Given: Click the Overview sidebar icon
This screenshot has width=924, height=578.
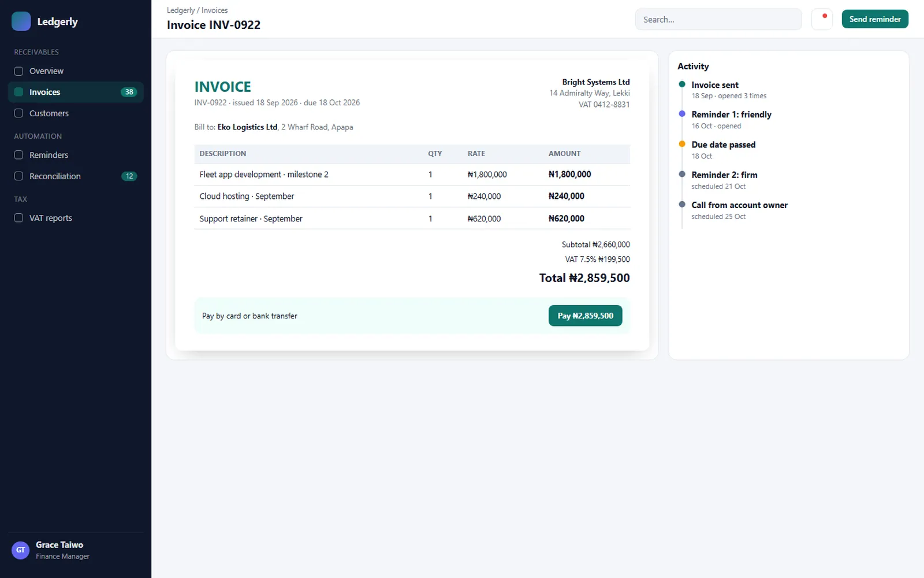Looking at the screenshot, I should pyautogui.click(x=18, y=71).
